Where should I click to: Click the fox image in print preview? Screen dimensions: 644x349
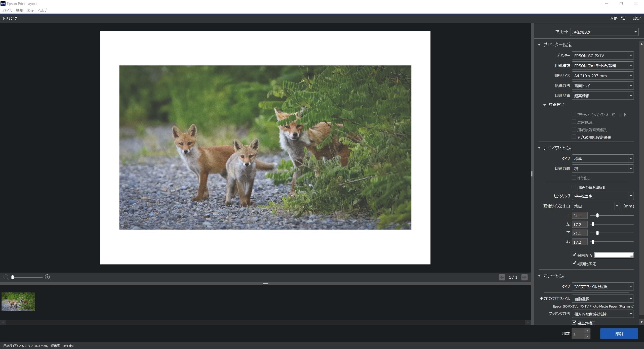[x=265, y=148]
